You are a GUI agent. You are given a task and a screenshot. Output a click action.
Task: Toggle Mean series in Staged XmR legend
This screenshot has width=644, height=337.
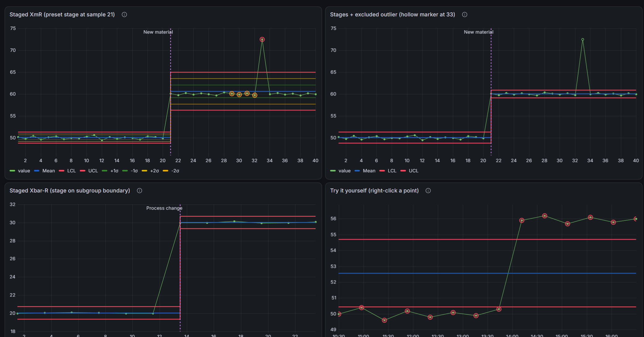coord(49,171)
